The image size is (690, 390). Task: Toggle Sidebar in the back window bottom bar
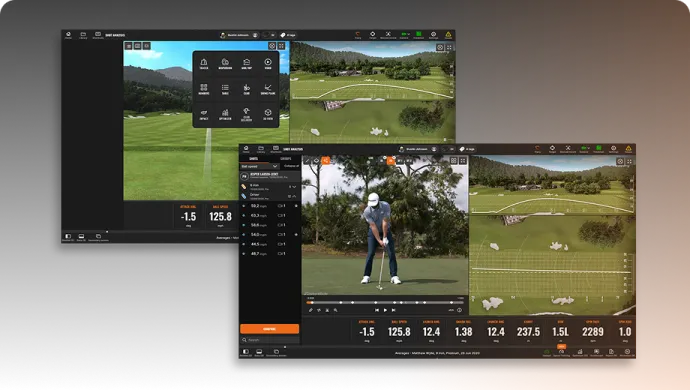pos(68,238)
